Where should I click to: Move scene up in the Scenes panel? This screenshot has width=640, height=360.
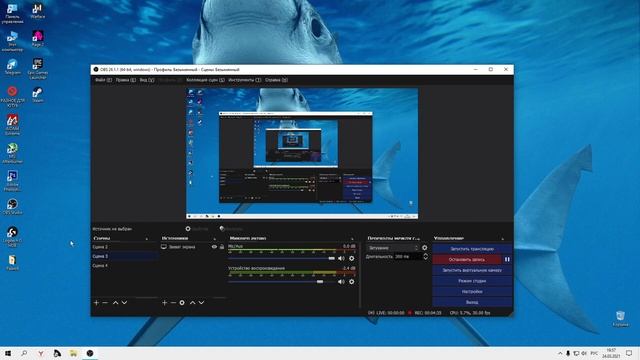coord(116,303)
